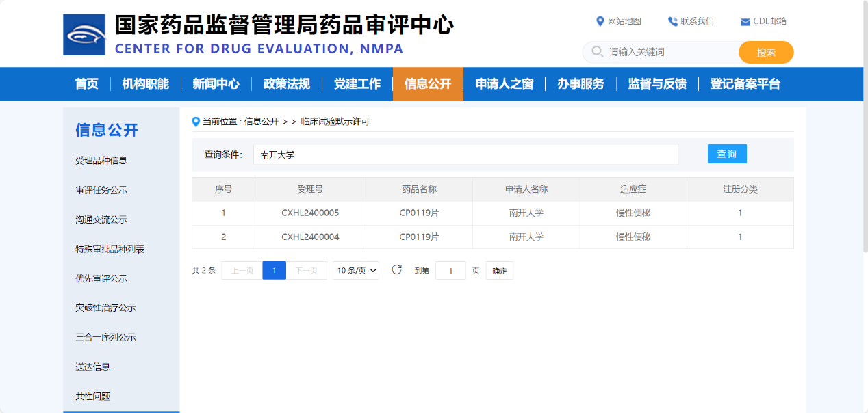Select 优先审评公示 in the sidebar
The image size is (868, 413).
point(101,278)
